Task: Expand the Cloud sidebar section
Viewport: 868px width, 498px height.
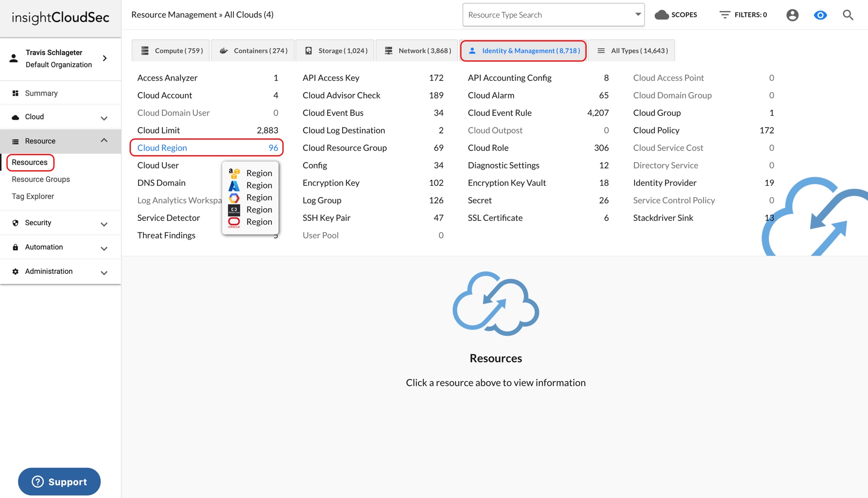Action: tap(104, 118)
